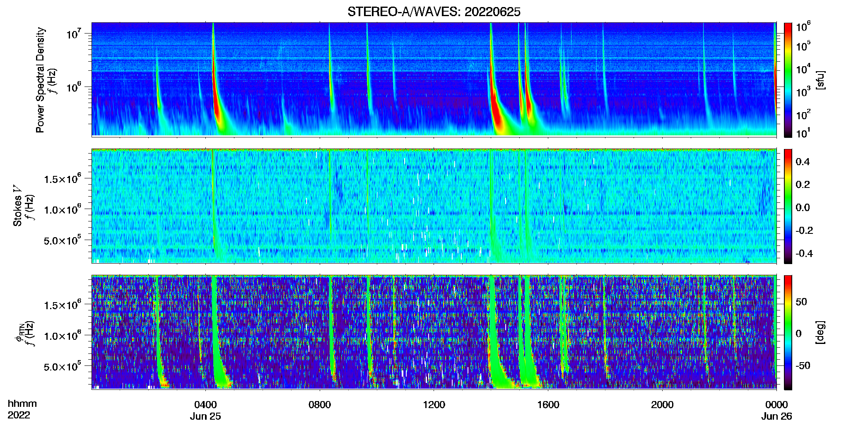This screenshot has width=868, height=447.
Task: Select the Jun 26 date label
Action: click(776, 416)
